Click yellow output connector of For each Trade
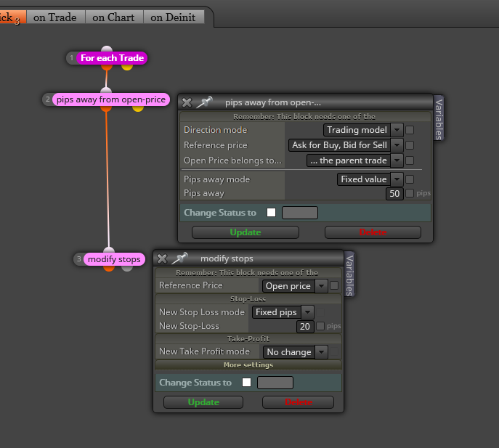Image resolution: width=499 pixels, height=448 pixels. (x=127, y=67)
